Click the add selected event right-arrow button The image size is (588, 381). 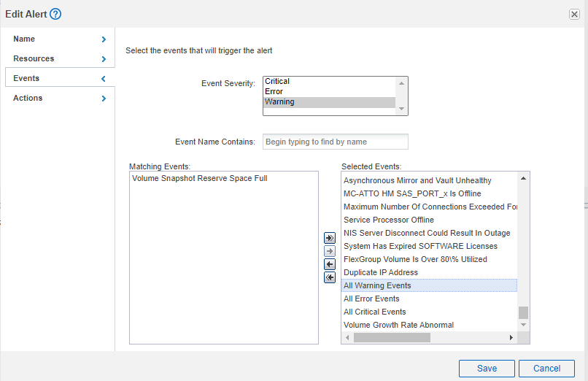pyautogui.click(x=330, y=251)
